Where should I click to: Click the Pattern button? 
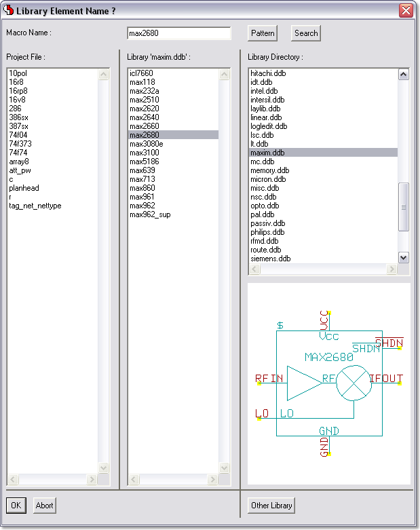[263, 33]
